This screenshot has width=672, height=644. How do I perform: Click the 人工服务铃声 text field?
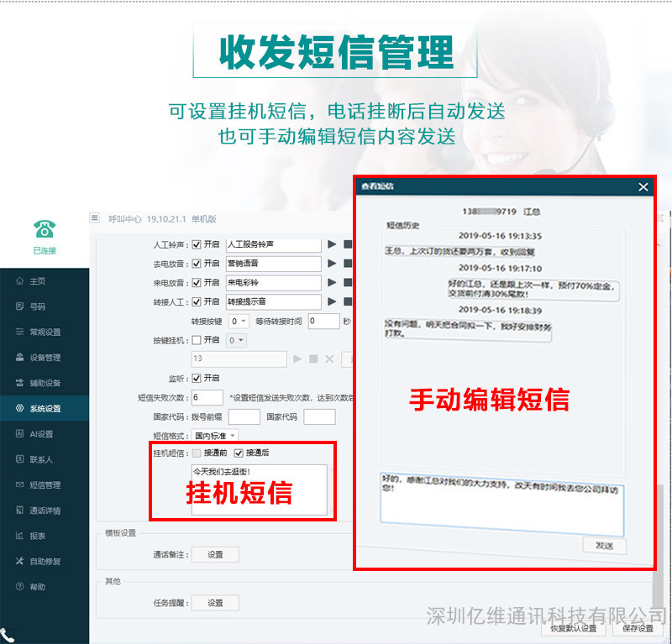click(x=274, y=244)
